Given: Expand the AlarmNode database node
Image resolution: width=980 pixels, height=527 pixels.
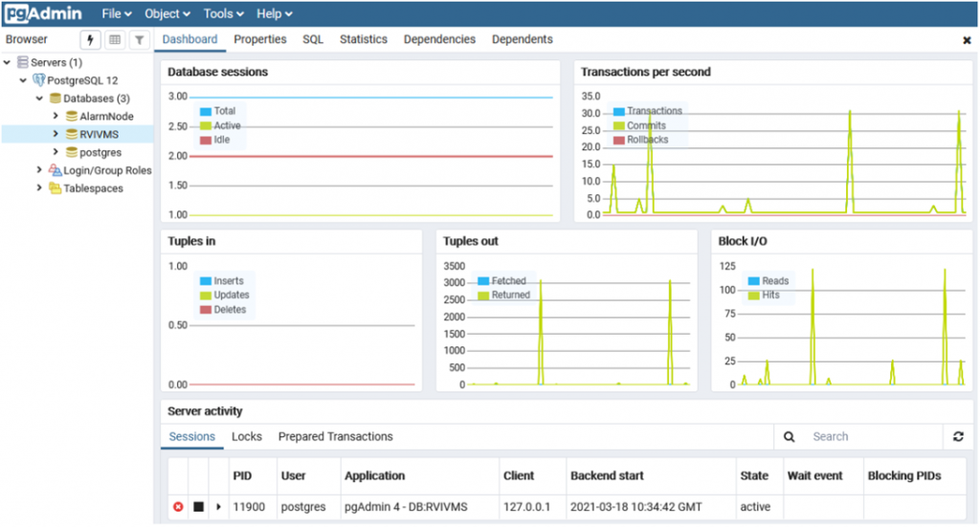Looking at the screenshot, I should click(x=56, y=116).
